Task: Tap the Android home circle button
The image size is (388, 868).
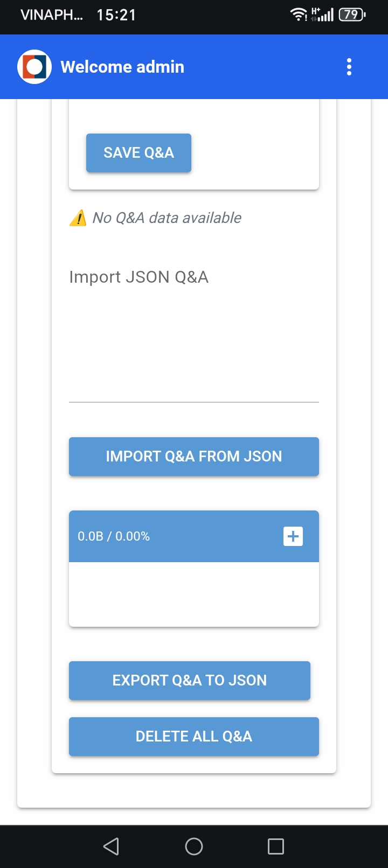Action: tap(194, 846)
